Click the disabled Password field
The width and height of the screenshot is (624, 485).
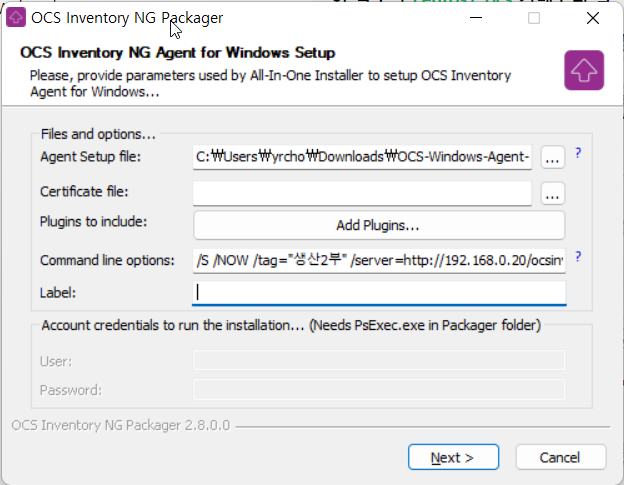[379, 390]
